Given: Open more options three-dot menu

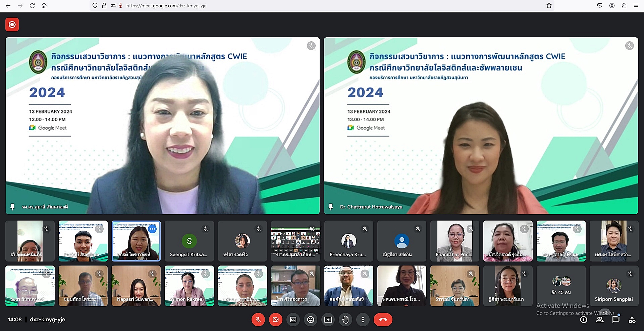Looking at the screenshot, I should (363, 320).
